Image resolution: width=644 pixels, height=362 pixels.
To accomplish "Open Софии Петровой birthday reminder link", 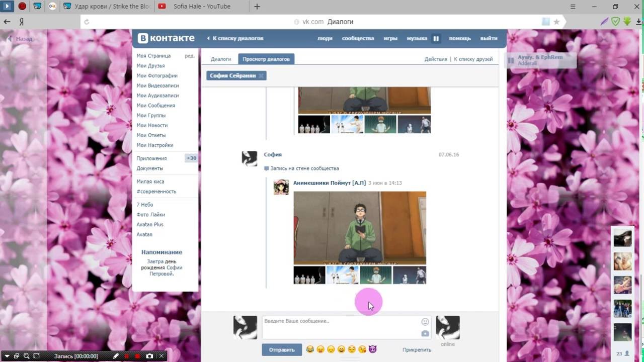I will [x=166, y=271].
